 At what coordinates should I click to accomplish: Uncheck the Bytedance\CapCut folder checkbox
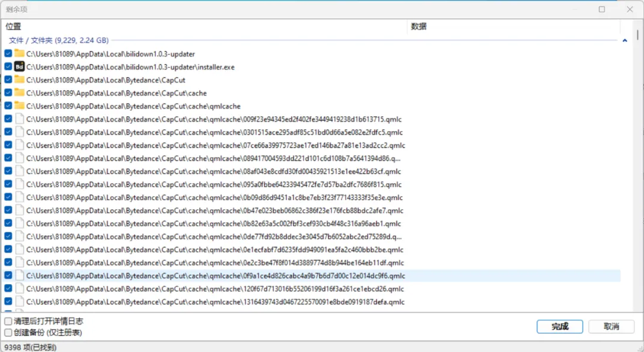(8, 80)
